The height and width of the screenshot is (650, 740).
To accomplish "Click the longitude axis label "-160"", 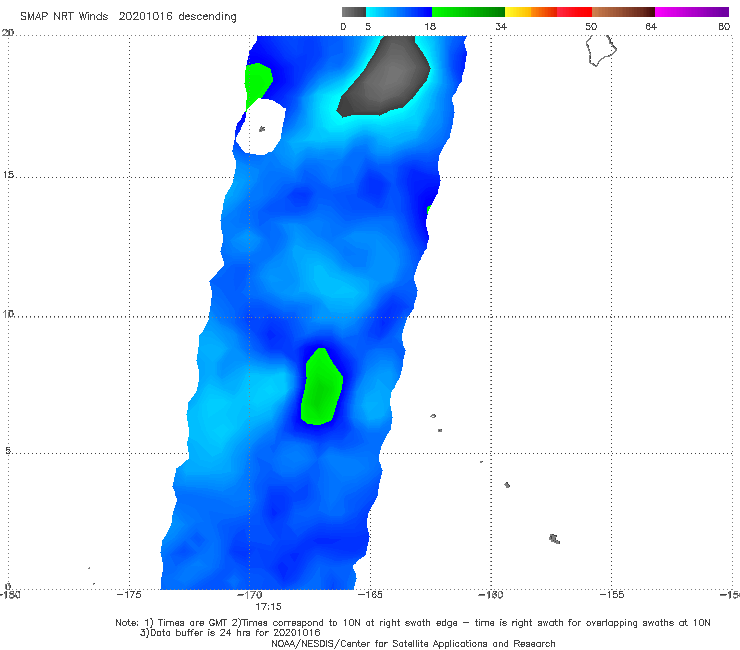I will (x=491, y=595).
